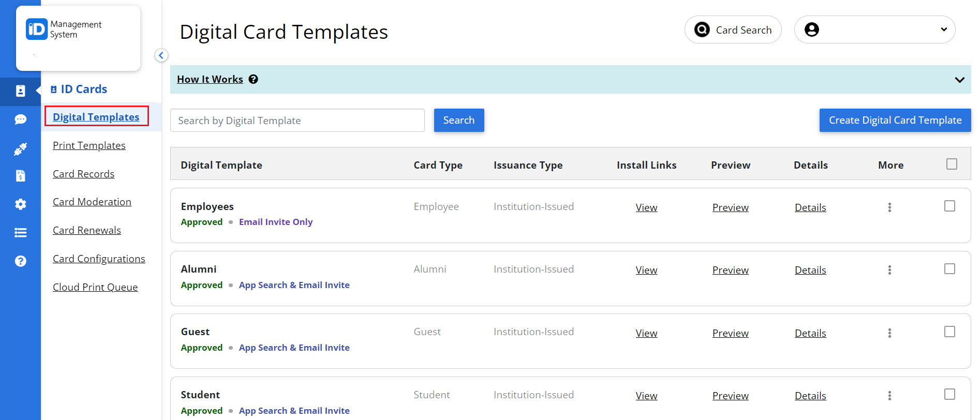
Task: Check the Guest template checkbox
Action: [949, 332]
